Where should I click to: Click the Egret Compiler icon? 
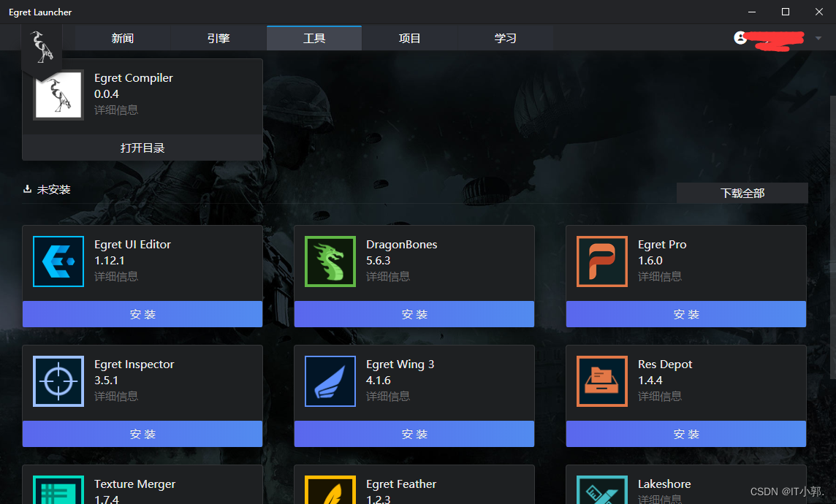(58, 95)
